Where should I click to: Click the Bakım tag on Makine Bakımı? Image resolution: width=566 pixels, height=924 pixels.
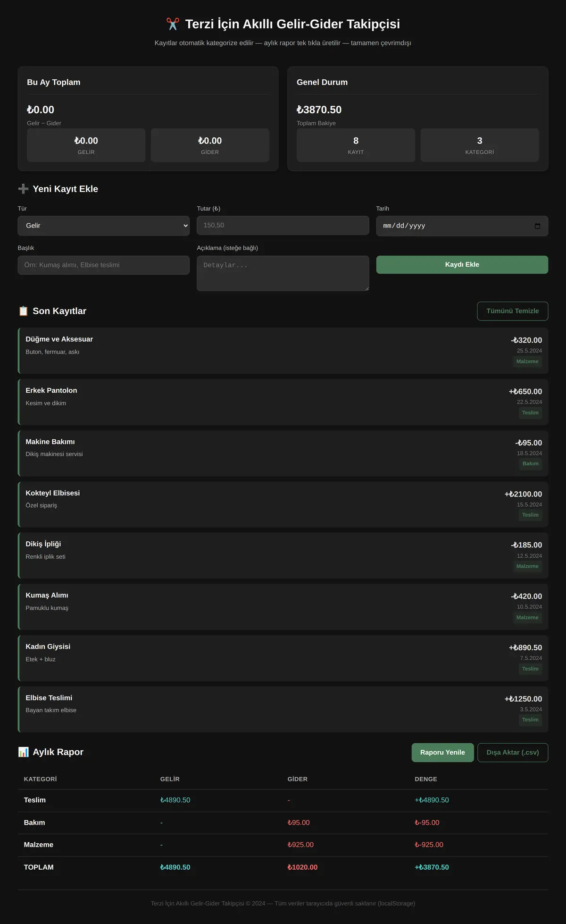click(531, 463)
